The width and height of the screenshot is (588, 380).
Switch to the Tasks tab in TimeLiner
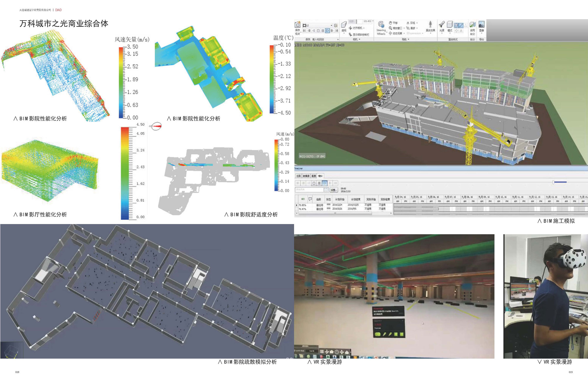(x=298, y=176)
